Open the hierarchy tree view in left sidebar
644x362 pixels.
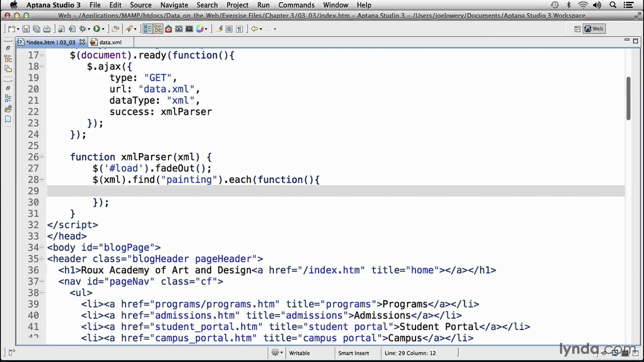pos(8,58)
